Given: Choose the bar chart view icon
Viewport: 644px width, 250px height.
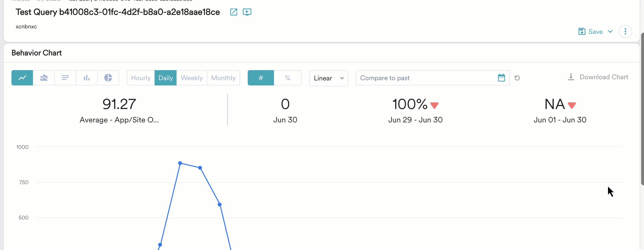Looking at the screenshot, I should [x=87, y=78].
